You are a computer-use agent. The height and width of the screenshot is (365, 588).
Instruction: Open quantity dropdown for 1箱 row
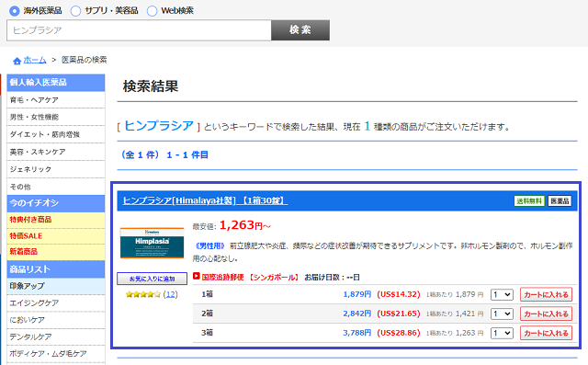coord(502,295)
